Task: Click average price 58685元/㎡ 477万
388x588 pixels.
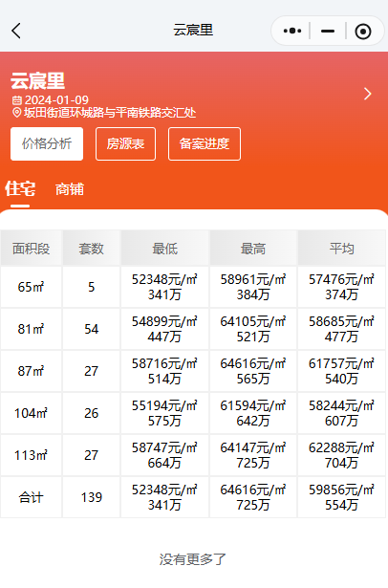Action: [x=341, y=329]
